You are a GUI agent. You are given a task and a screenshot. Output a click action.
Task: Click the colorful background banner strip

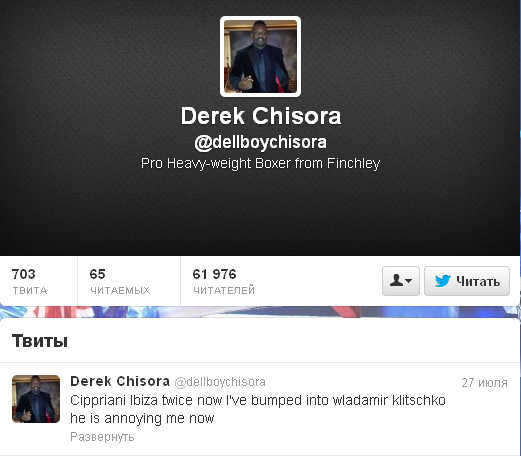click(x=260, y=312)
